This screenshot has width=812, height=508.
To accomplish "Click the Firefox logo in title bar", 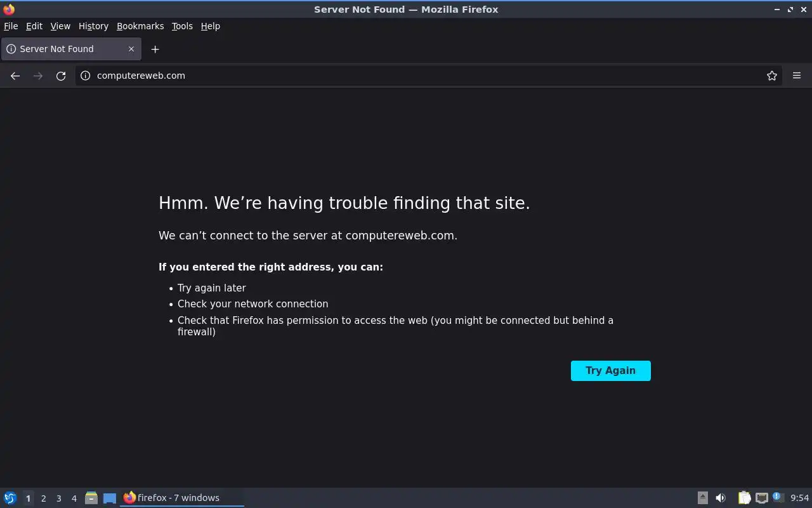I will point(9,9).
